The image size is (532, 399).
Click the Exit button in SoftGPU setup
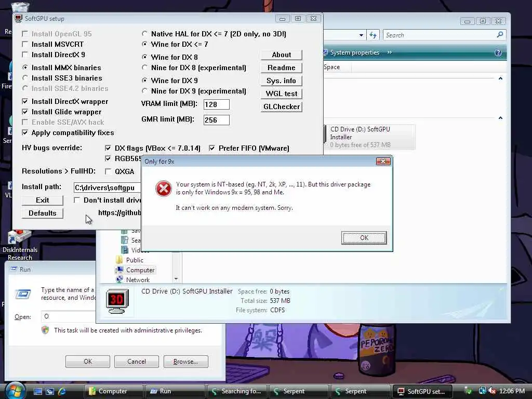click(x=43, y=200)
